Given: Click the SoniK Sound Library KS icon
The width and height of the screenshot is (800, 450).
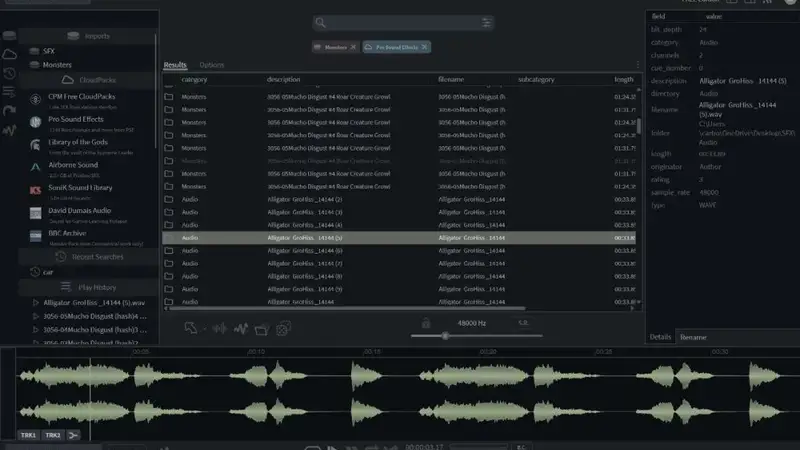Looking at the screenshot, I should coord(35,190).
